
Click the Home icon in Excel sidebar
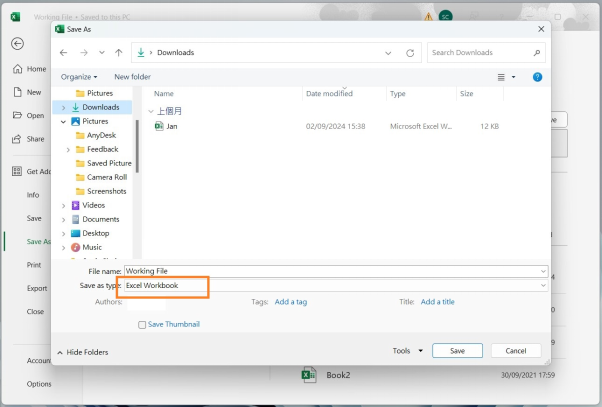17,69
